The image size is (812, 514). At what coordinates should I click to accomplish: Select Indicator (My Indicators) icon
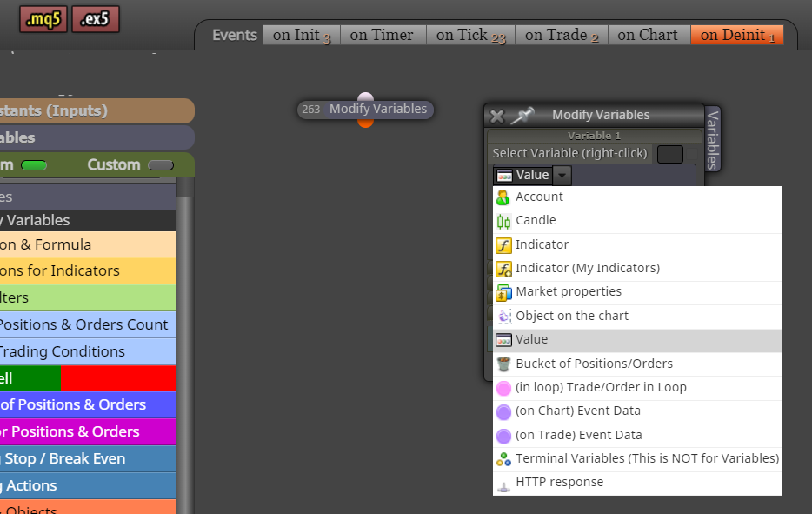click(x=503, y=269)
